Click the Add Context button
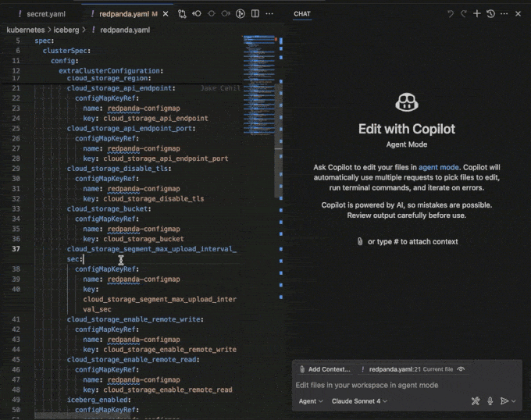 tap(325, 369)
